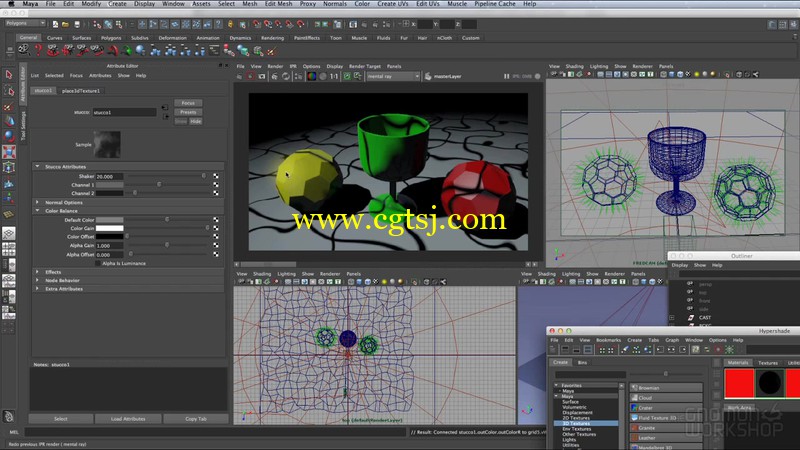The height and width of the screenshot is (450, 800).
Task: Open the Polygons menu set dropdown
Action: 25,23
